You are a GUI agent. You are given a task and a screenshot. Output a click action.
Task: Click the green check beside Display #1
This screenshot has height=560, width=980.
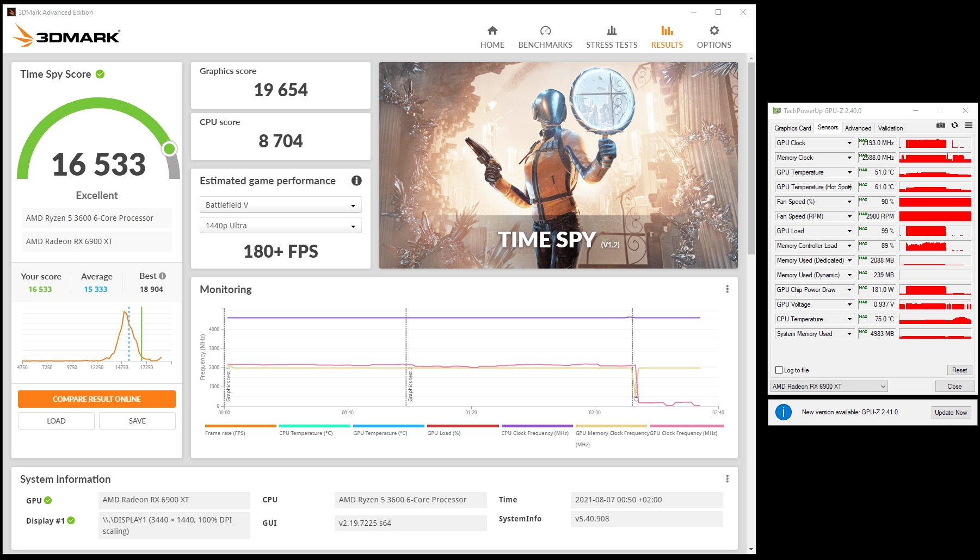click(x=71, y=520)
